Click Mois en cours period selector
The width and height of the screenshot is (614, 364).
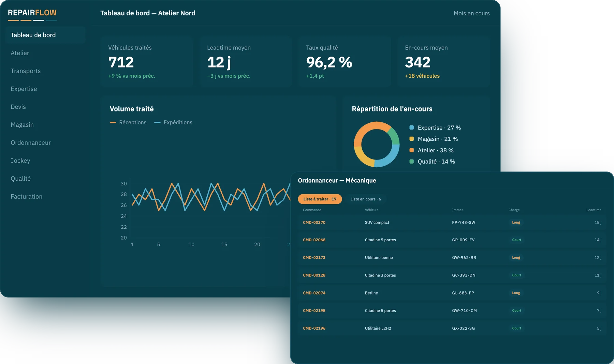(x=471, y=13)
